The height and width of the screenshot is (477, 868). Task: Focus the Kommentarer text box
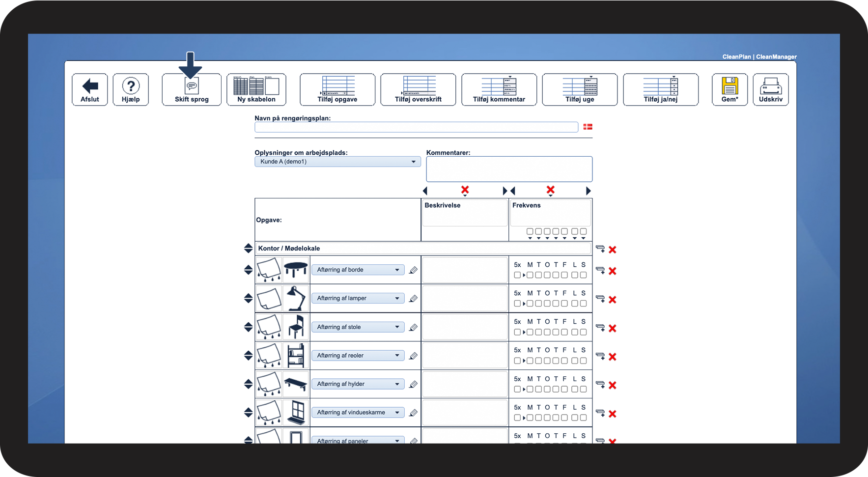pyautogui.click(x=509, y=169)
